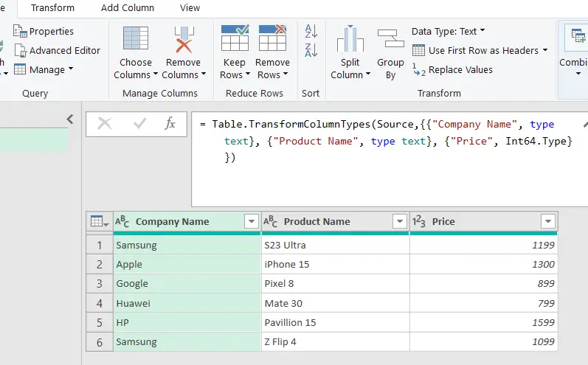Screen dimensions: 588x365
Task: Click the Apple cell
Action: [x=187, y=264]
